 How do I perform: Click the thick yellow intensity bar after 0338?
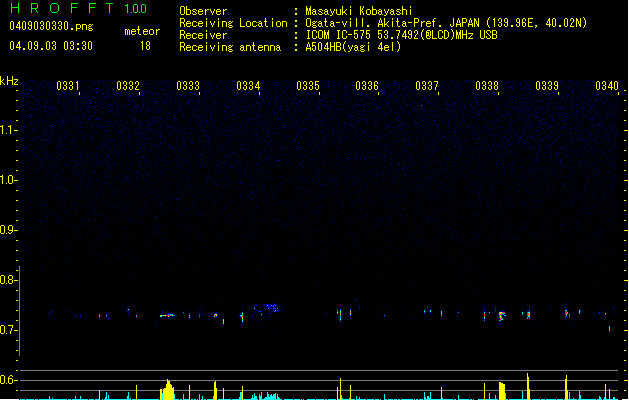[502, 391]
